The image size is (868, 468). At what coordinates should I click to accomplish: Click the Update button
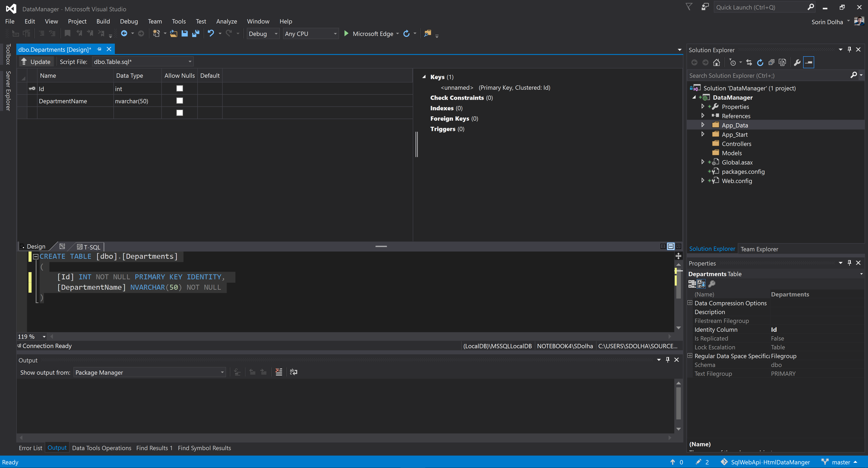pos(36,62)
